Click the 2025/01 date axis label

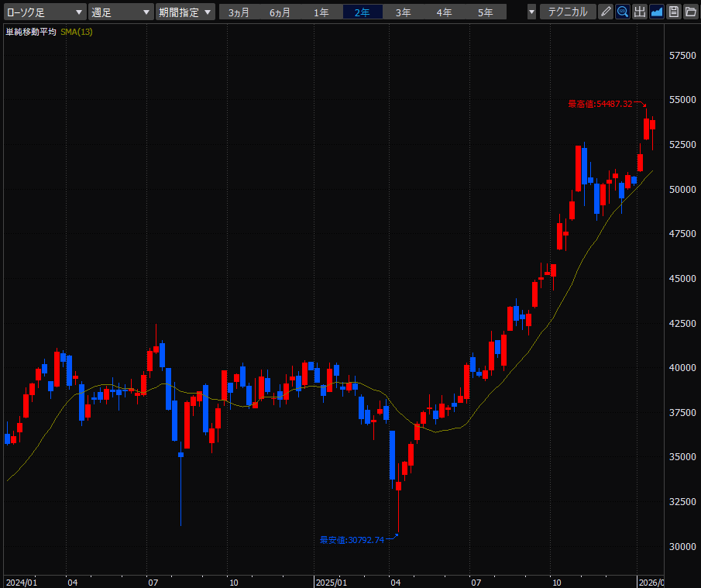(x=332, y=583)
